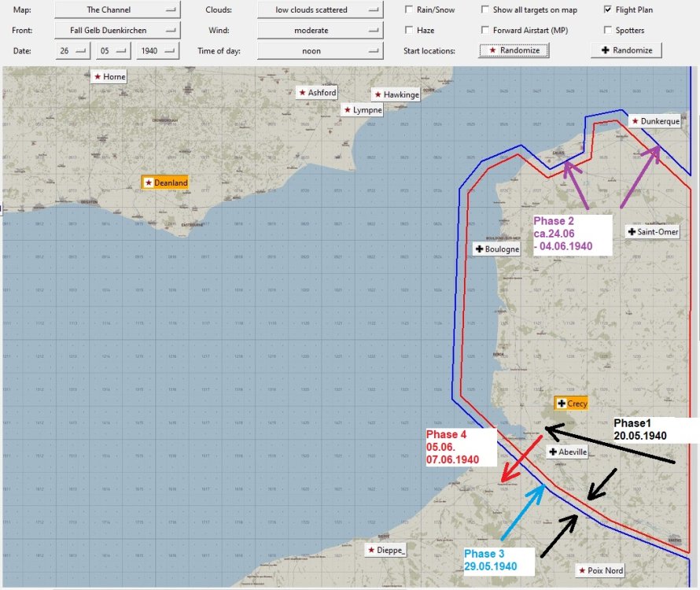Select the Horne airfield marker

tap(109, 76)
